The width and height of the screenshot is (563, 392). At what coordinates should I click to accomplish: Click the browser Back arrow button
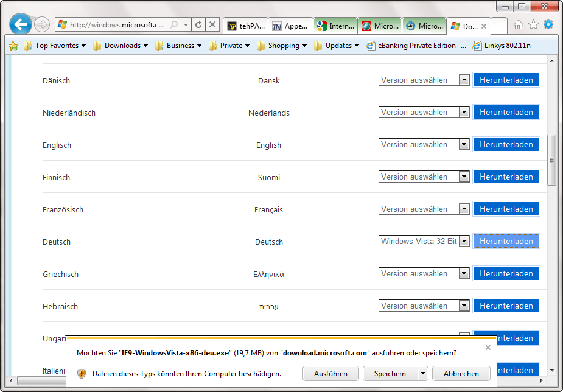(x=21, y=24)
